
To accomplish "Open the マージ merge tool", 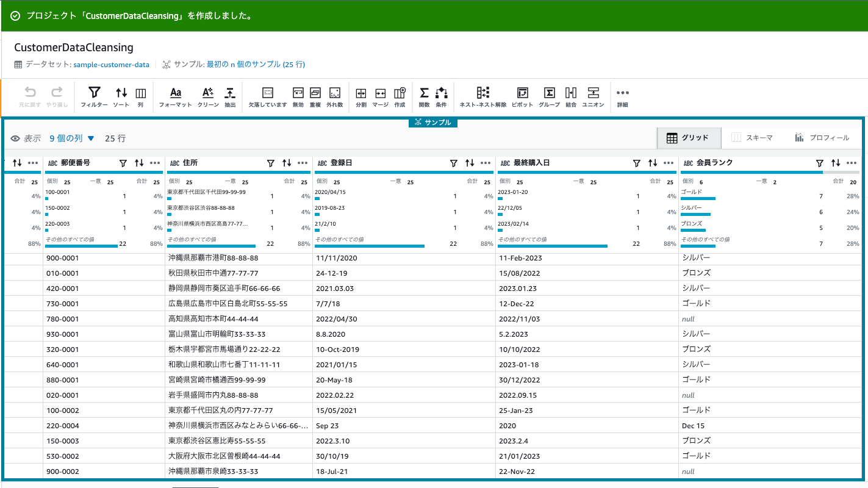I will [x=380, y=97].
